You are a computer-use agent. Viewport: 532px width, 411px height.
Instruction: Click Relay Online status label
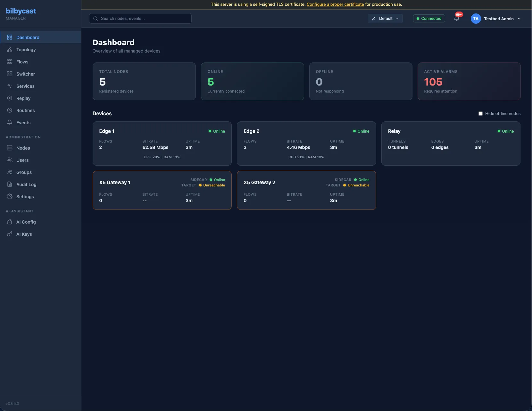505,131
